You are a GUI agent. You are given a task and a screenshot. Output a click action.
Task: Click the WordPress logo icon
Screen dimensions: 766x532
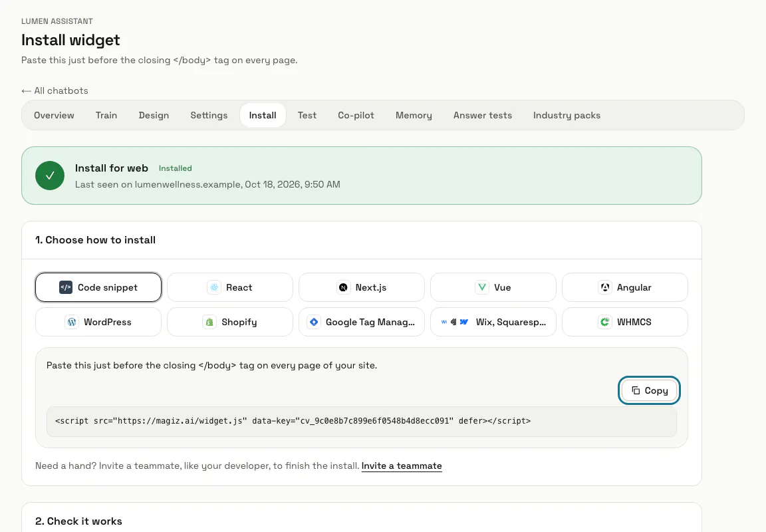click(72, 322)
